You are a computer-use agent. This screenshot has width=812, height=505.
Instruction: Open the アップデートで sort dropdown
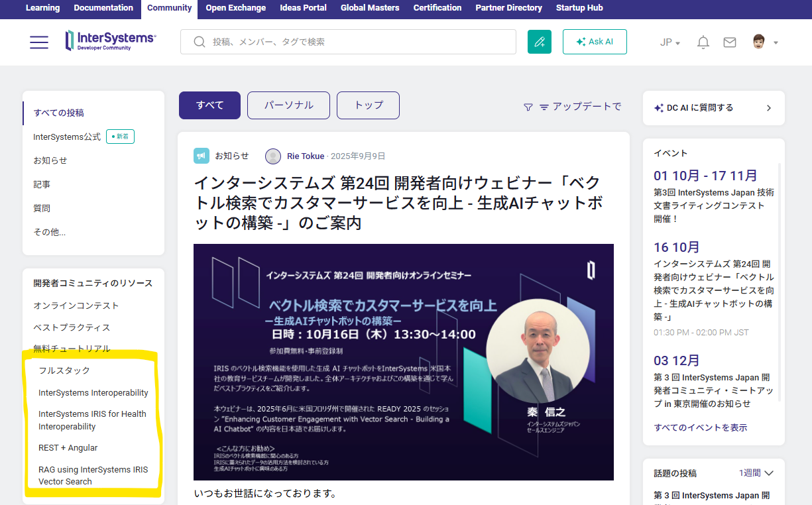[581, 107]
